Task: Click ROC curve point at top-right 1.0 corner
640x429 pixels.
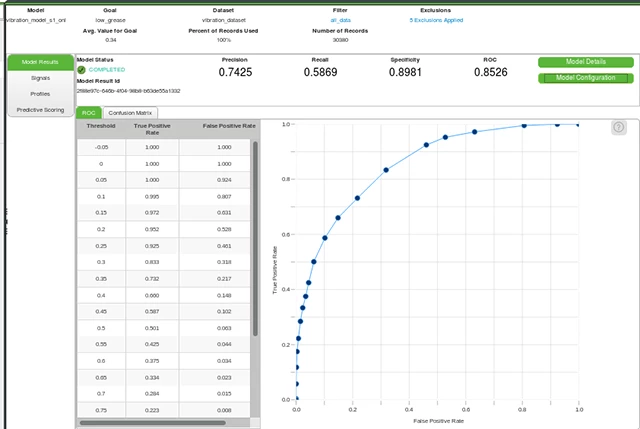Action: coord(578,124)
